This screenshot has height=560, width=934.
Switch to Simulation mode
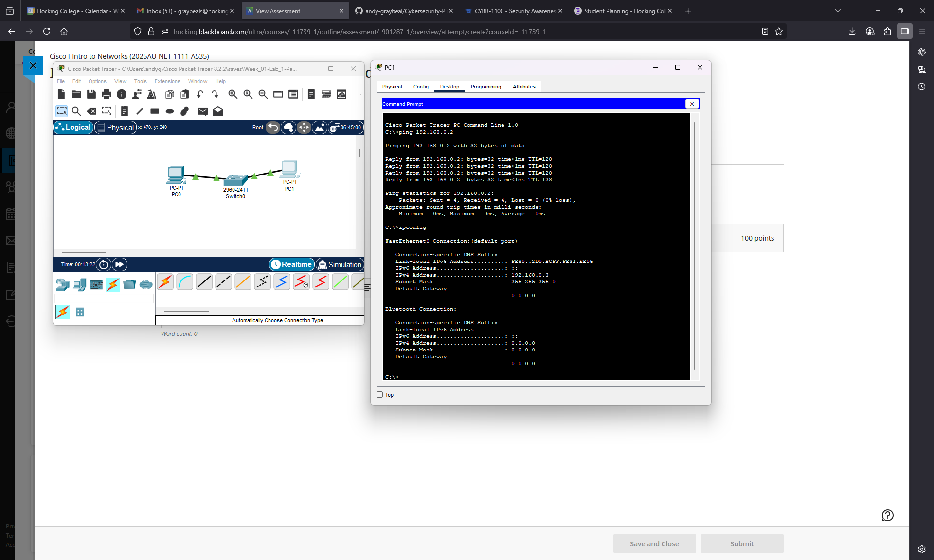[x=340, y=264]
